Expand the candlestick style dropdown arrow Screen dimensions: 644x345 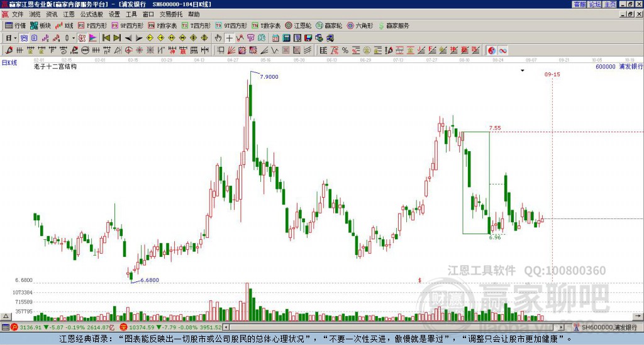tap(74, 38)
